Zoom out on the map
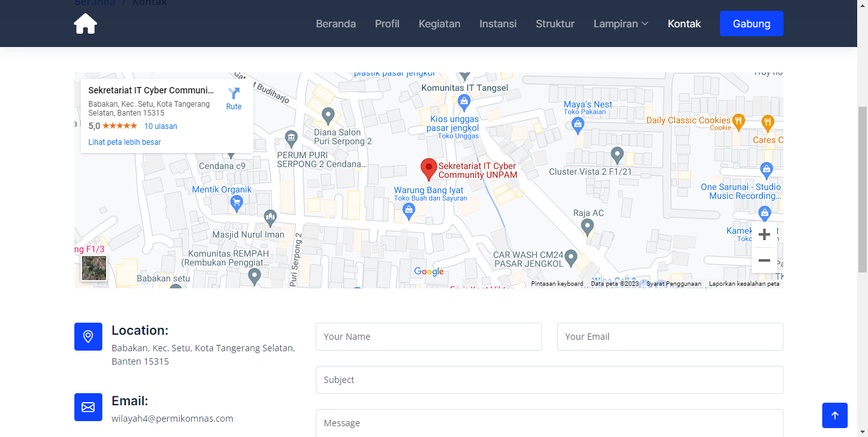This screenshot has height=437, width=868. click(x=764, y=260)
